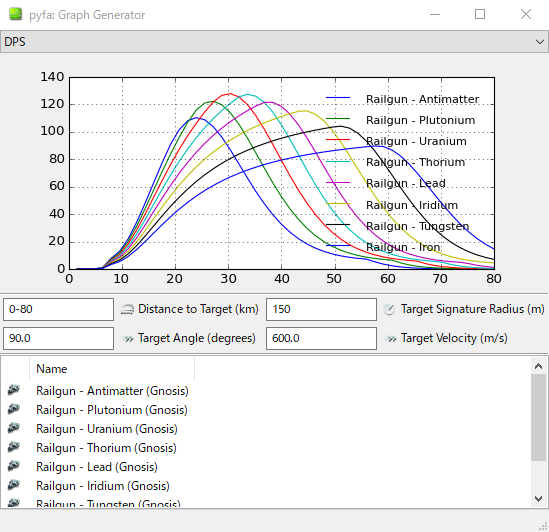549x532 pixels.
Task: Click the Target Velocity arrows icon
Action: (392, 339)
